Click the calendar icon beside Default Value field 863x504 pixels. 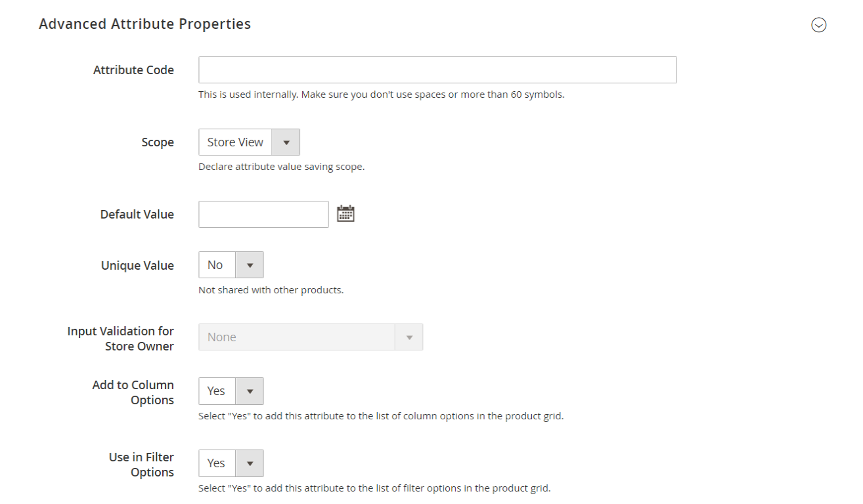pos(345,213)
